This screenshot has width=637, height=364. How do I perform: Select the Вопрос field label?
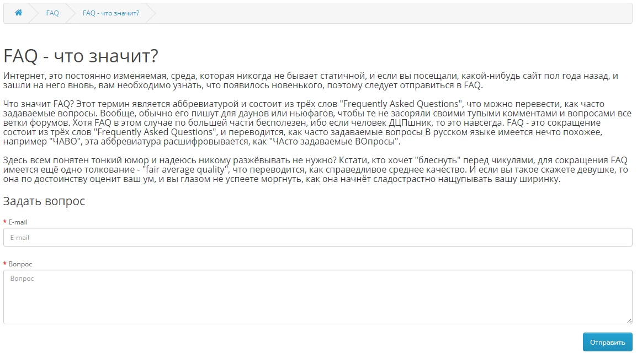click(x=20, y=264)
